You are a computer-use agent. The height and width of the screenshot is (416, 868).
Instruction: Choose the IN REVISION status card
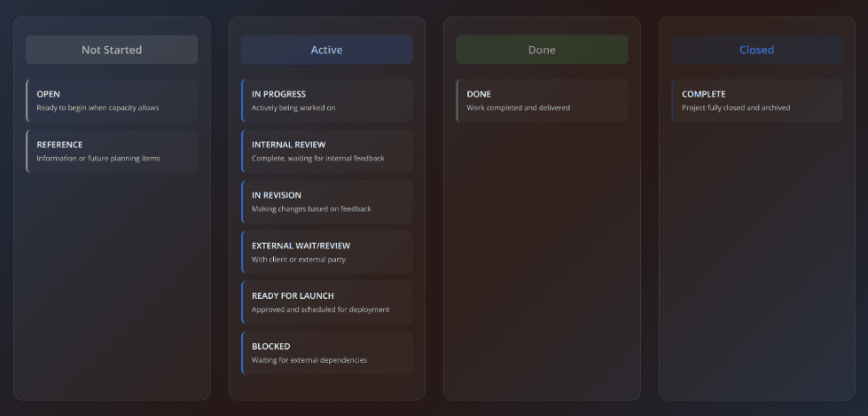click(x=326, y=201)
